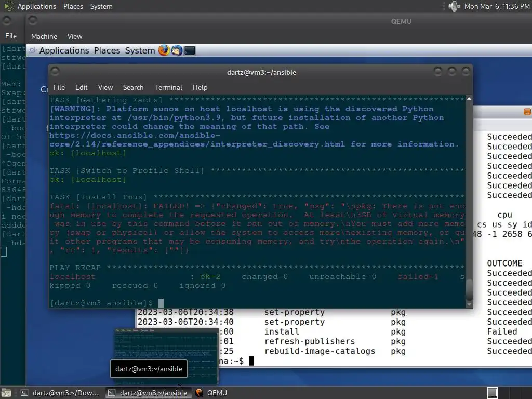Click rebuild-image-catalogs in the background terminal
This screenshot has width=532, height=399.
pos(320,351)
